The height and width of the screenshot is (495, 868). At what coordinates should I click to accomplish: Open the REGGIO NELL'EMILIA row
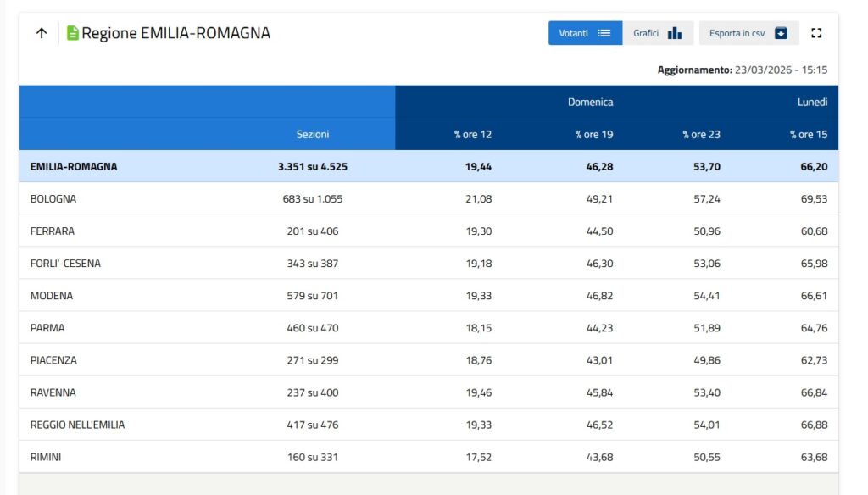[77, 425]
